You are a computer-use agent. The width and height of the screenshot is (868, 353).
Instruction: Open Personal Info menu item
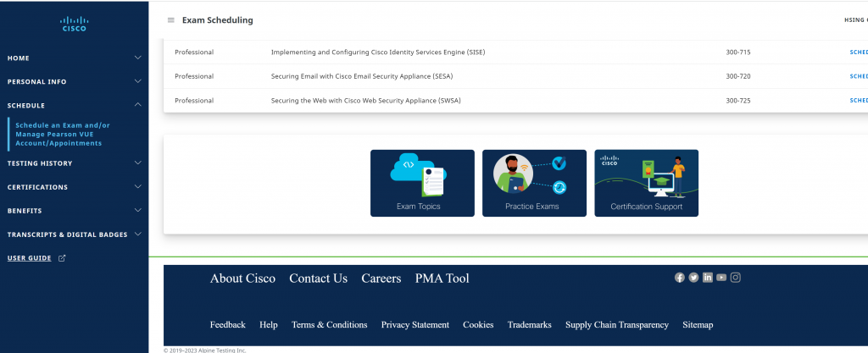click(36, 82)
